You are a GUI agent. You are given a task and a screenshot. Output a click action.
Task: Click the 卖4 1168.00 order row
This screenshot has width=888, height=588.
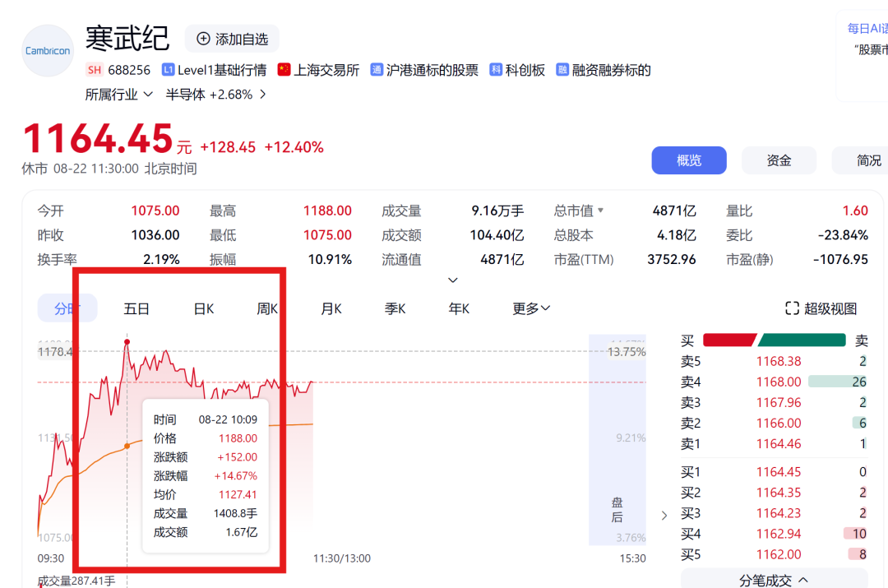pyautogui.click(x=774, y=382)
